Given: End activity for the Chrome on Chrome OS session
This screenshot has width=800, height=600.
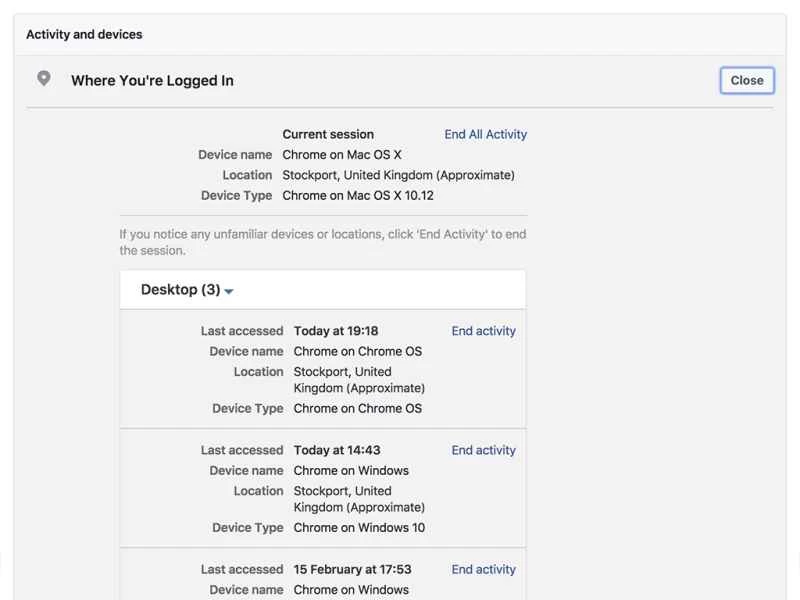Looking at the screenshot, I should [483, 331].
